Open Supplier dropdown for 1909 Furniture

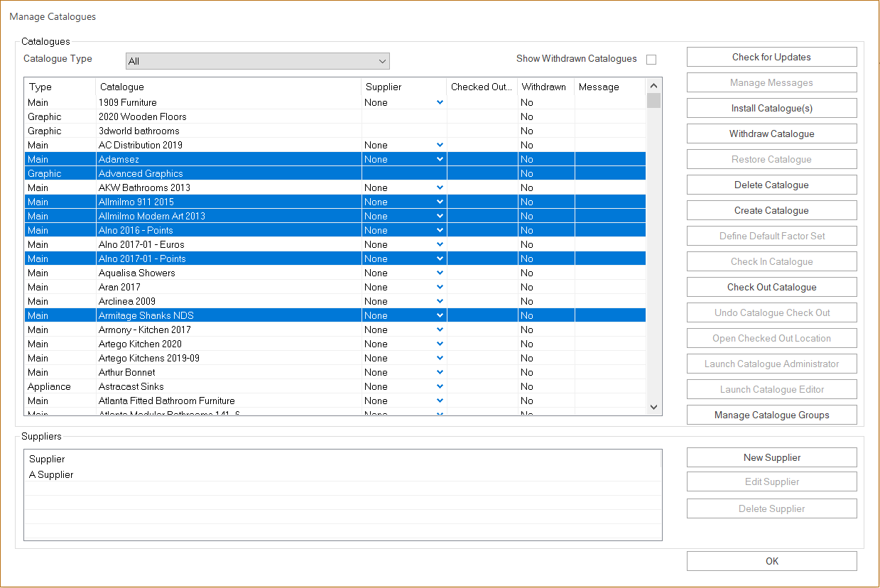[x=440, y=102]
